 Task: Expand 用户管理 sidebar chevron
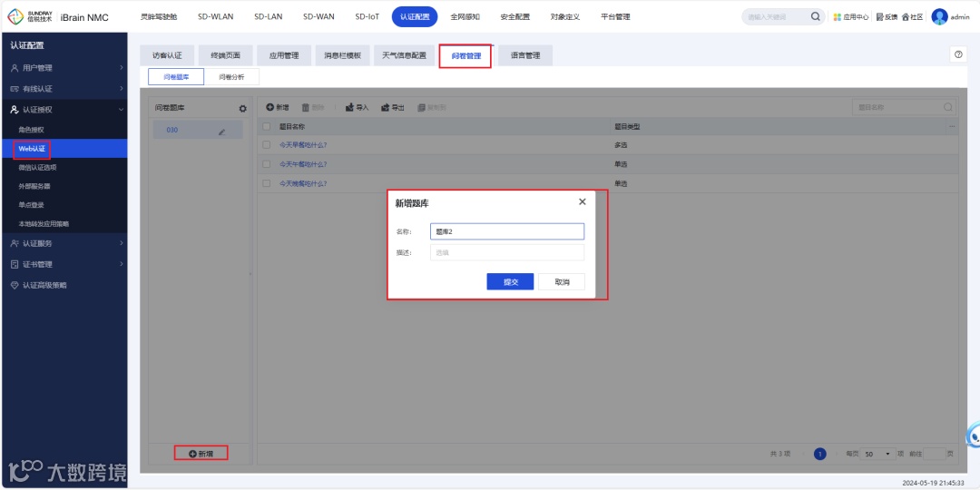point(122,68)
